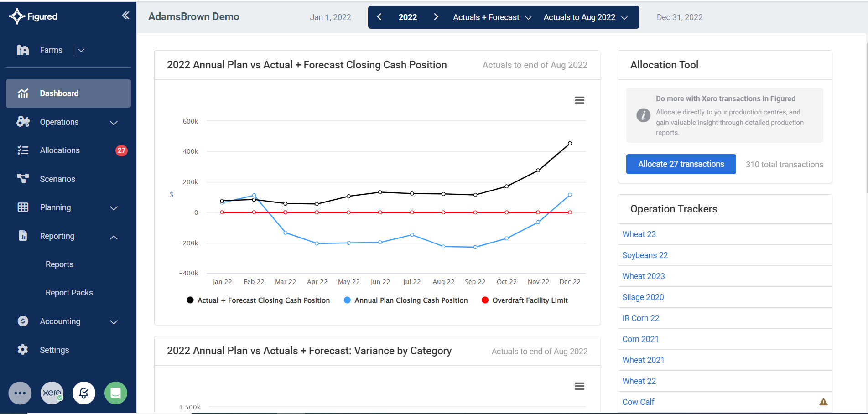This screenshot has width=868, height=414.
Task: Open the Actuals to Aug 2022 dropdown
Action: coord(586,17)
